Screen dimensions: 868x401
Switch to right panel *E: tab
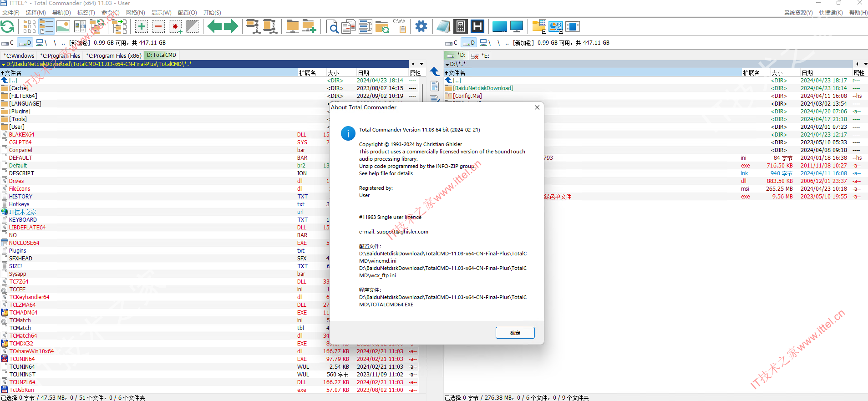coord(480,56)
